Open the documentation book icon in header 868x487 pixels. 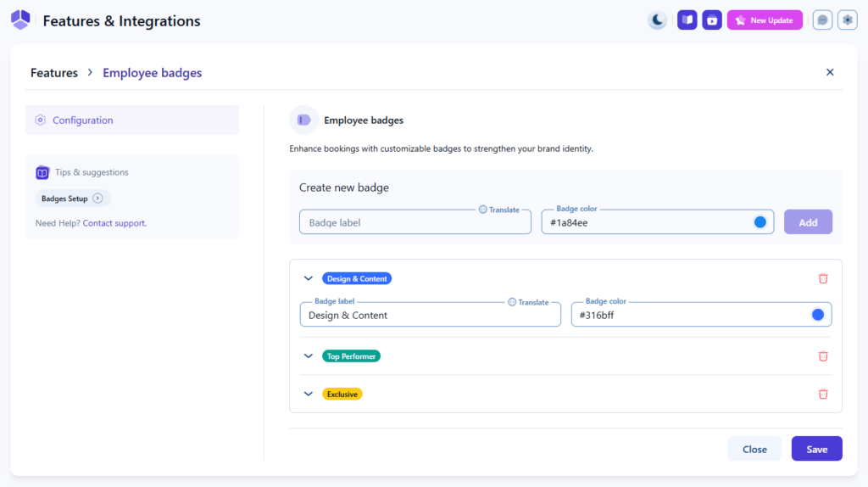pos(687,20)
